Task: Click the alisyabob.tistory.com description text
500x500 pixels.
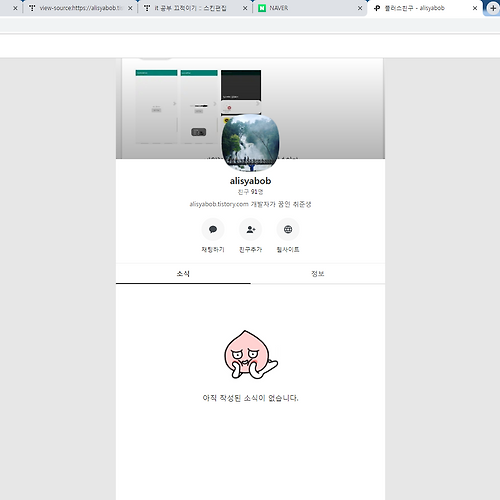Action: tap(250, 204)
